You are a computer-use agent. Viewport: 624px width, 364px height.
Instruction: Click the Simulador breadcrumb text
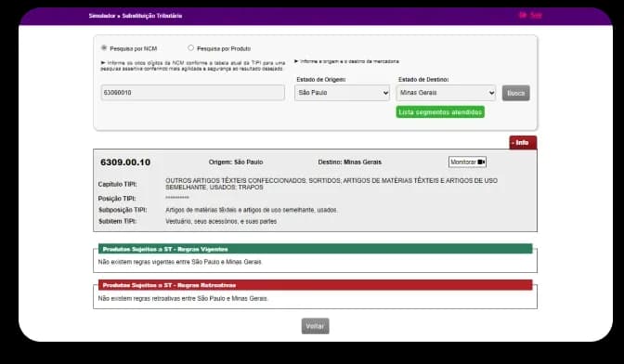(x=102, y=16)
